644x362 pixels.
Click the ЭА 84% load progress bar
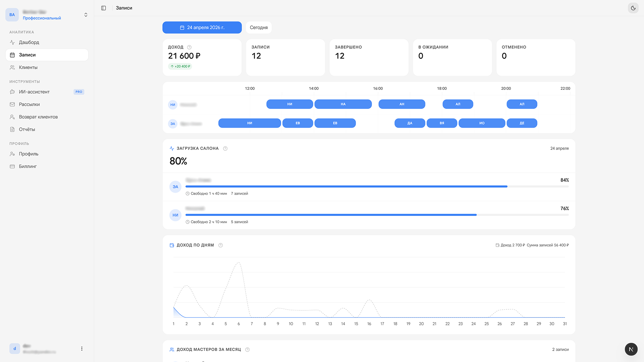(377, 186)
